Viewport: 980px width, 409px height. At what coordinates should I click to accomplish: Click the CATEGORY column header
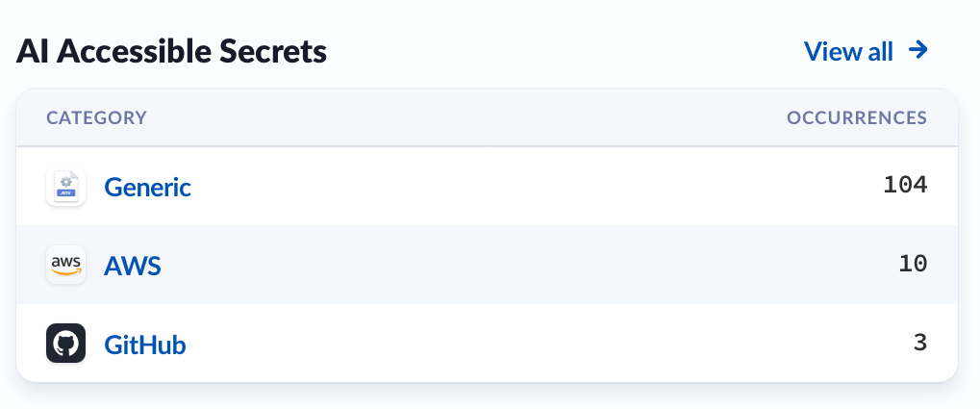96,118
